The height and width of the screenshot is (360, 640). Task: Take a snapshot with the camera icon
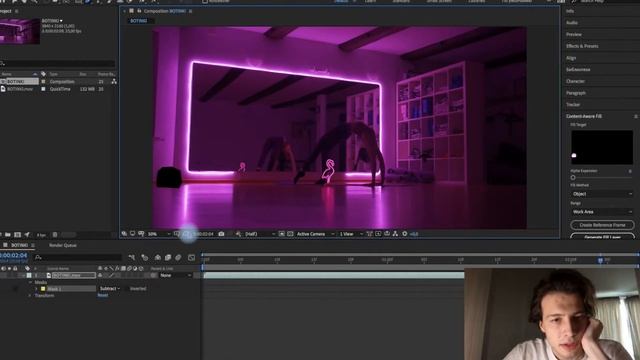click(221, 234)
